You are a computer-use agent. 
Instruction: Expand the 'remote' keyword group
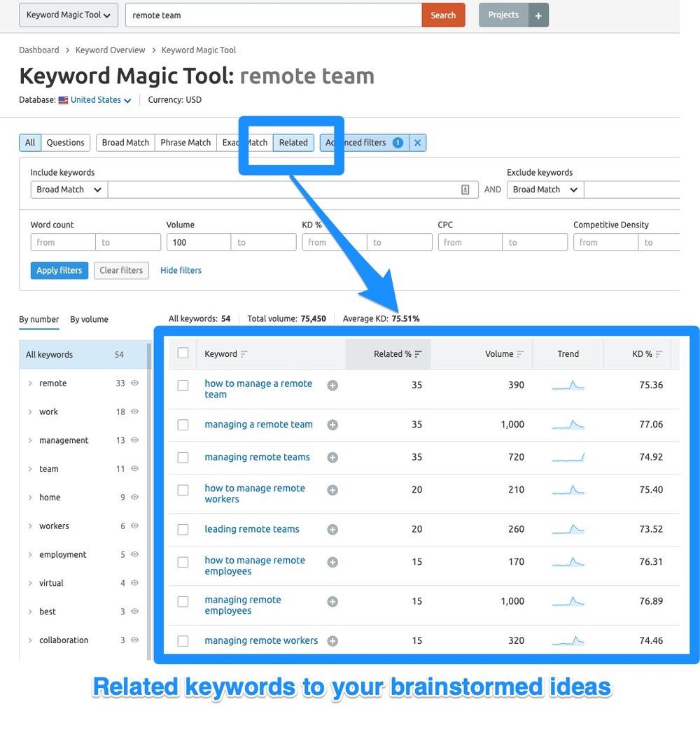tap(30, 383)
